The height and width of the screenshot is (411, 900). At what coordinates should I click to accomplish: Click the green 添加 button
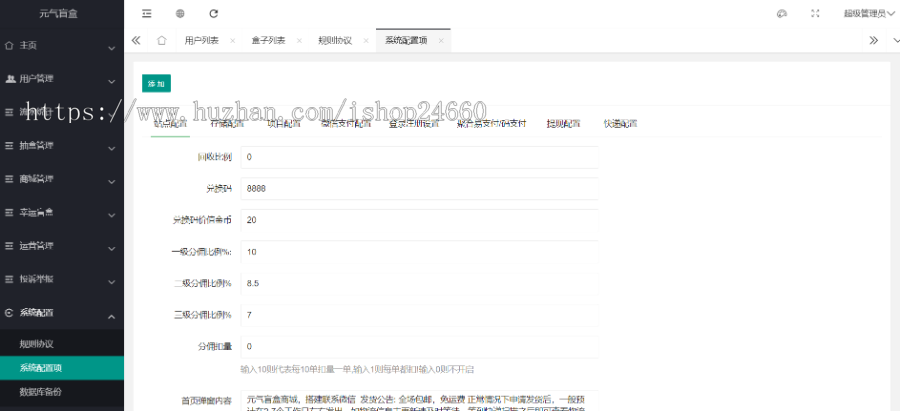pyautogui.click(x=156, y=84)
